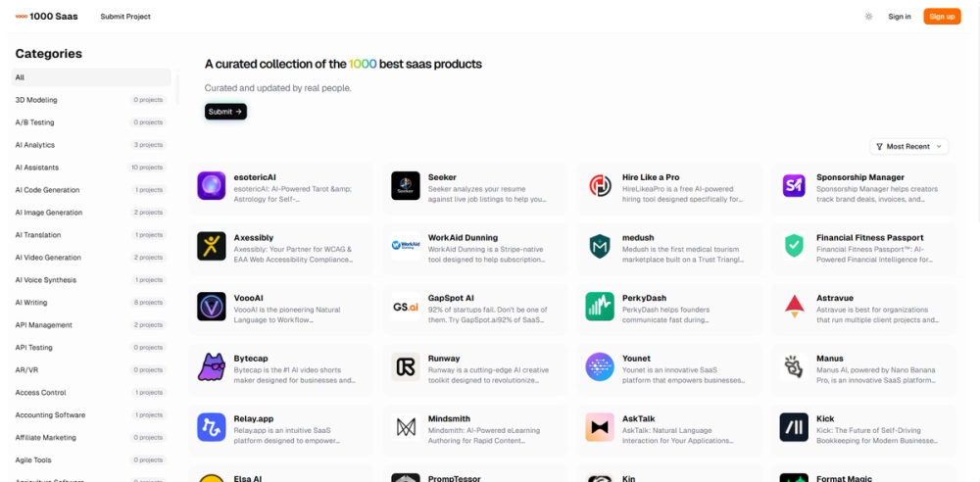
Task: Click the categories sidebar scrollbar
Action: 177,87
